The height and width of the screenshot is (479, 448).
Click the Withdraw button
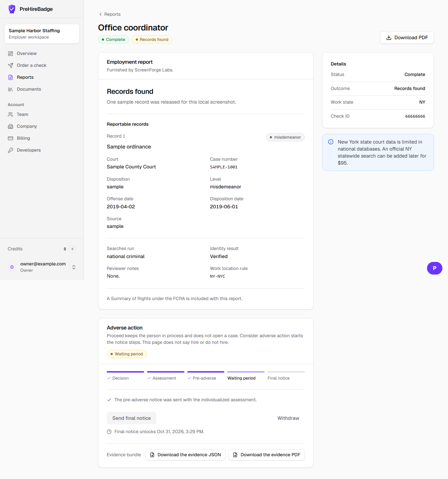coord(288,418)
